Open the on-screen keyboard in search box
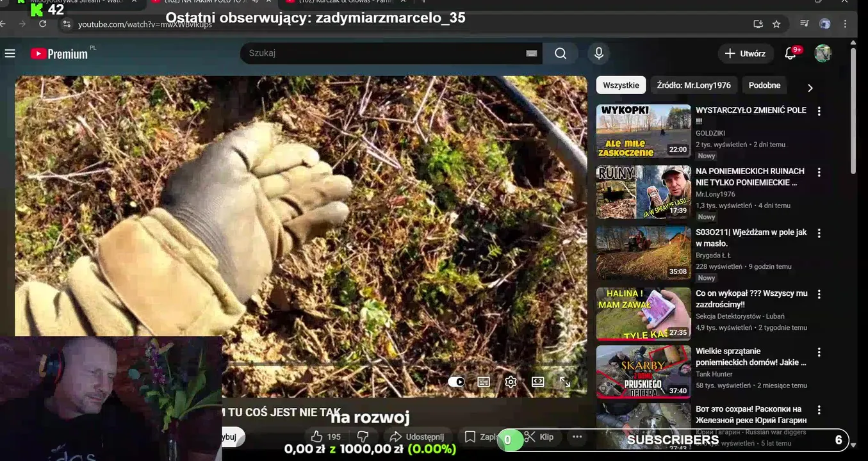Viewport: 868px width, 461px height. pyautogui.click(x=531, y=53)
